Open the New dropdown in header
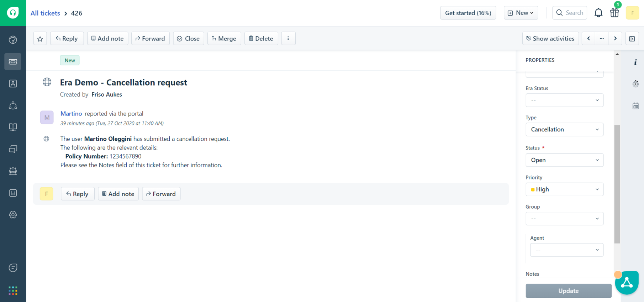 521,13
